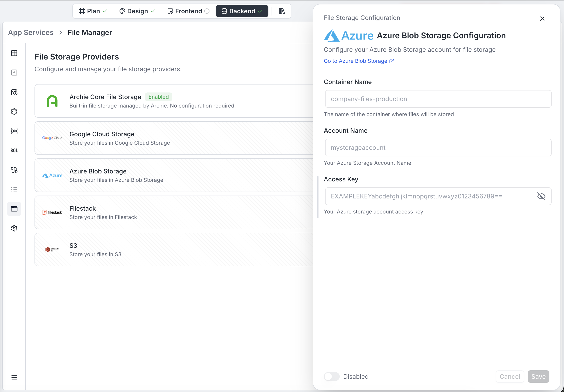Open the library books icon in top bar

coord(282,11)
